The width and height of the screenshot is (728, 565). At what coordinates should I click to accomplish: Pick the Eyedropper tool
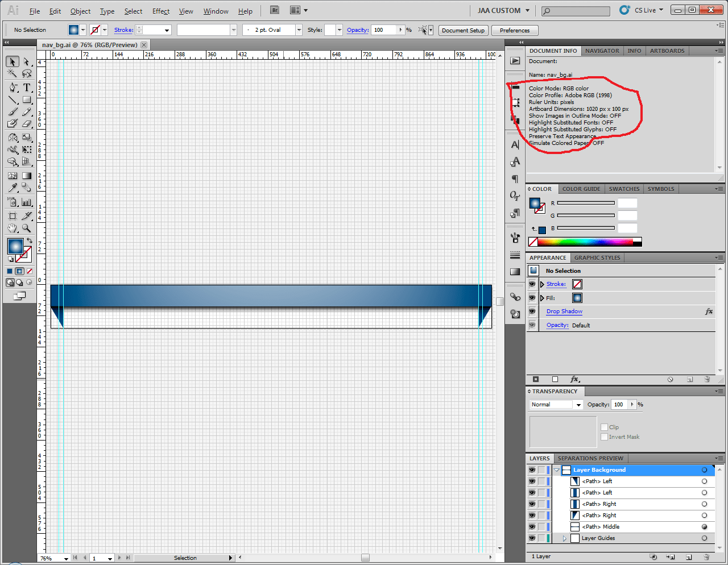(x=13, y=188)
